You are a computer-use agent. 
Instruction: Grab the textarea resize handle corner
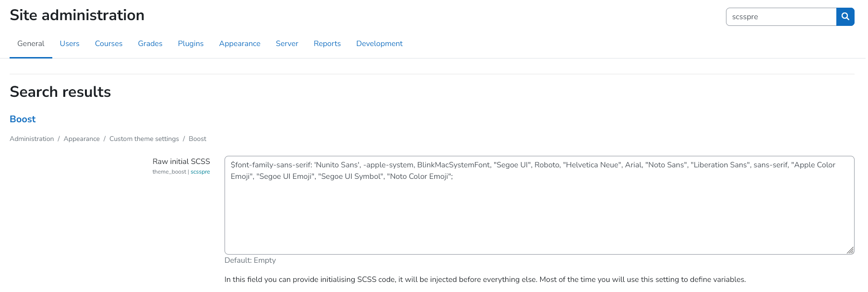(x=850, y=250)
